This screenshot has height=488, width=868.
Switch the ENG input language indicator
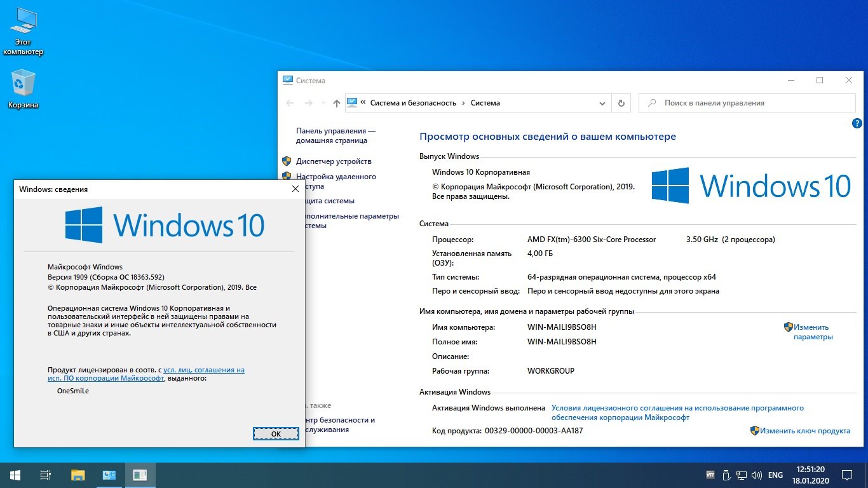click(x=775, y=475)
